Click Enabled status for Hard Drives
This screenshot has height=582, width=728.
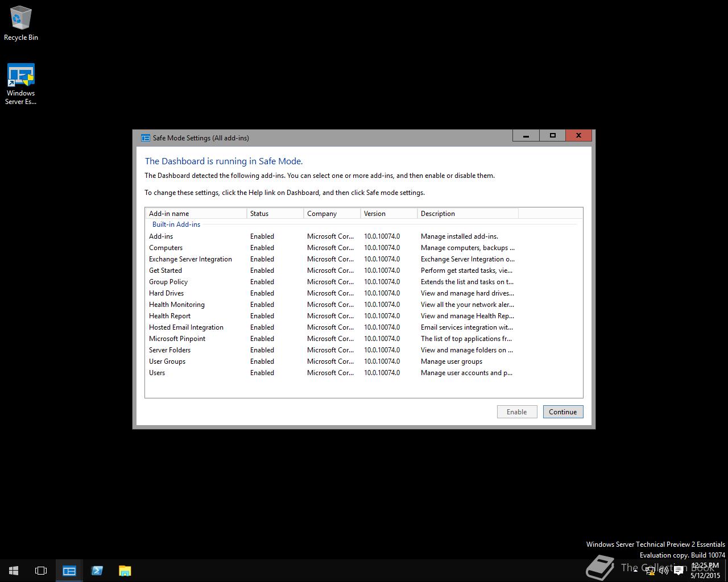[x=262, y=293]
